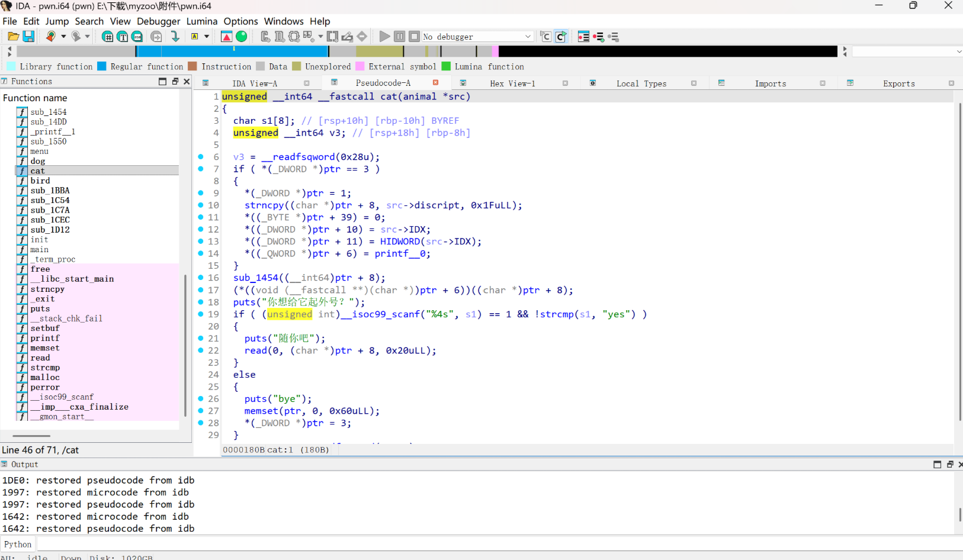Toggle breakpoint dot at line 16

pos(201,278)
